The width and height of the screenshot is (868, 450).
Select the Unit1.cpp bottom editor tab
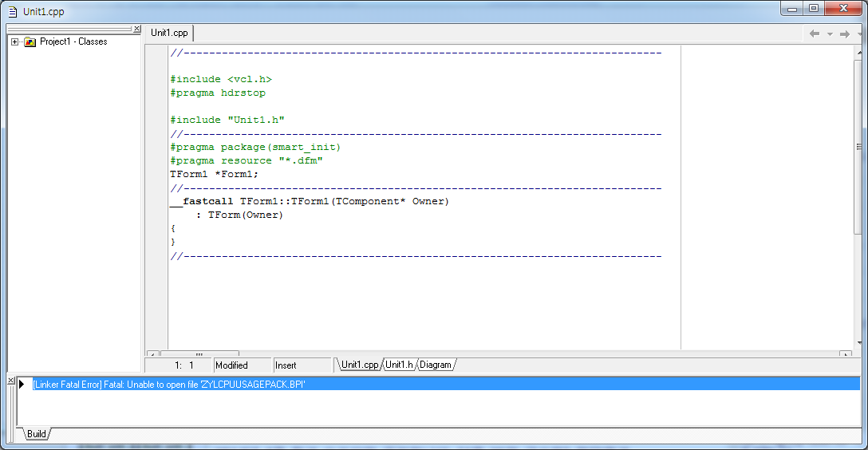coord(360,365)
